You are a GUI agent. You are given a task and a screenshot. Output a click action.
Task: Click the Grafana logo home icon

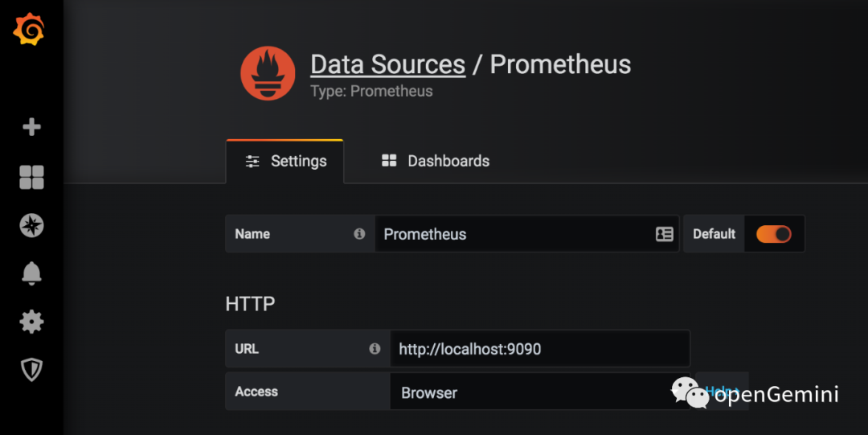(30, 31)
